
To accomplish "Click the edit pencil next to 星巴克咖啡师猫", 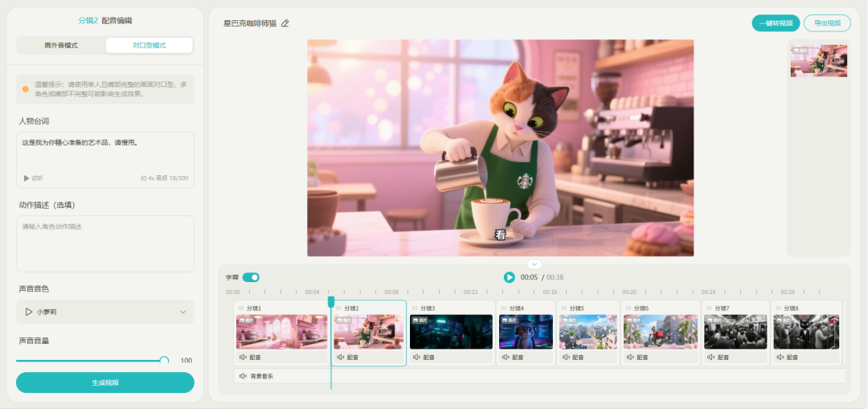I will [x=285, y=23].
